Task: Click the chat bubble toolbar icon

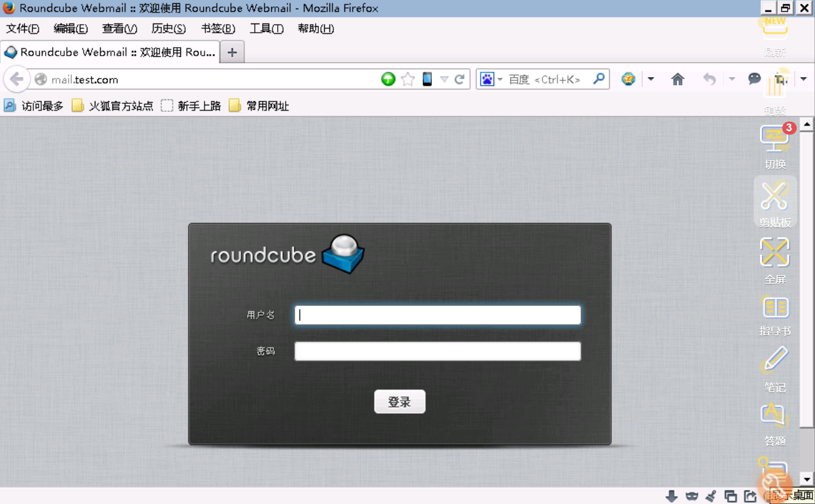Action: [x=754, y=79]
